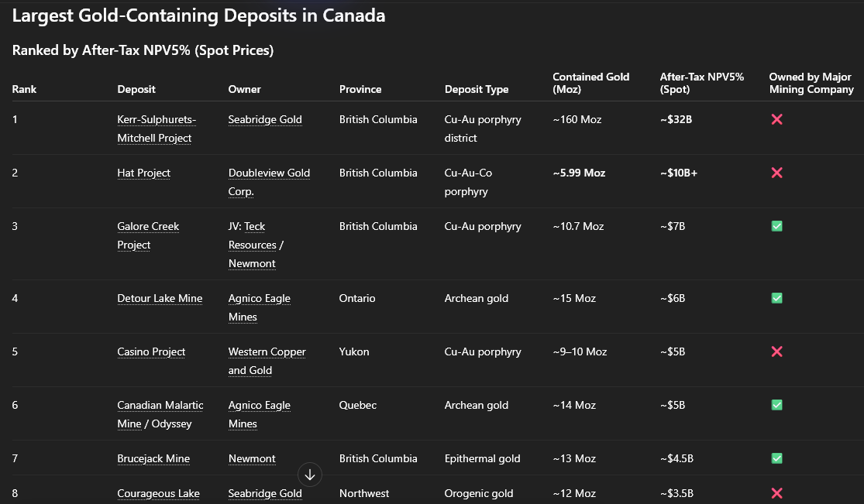Open the Canadian Malartic Mine link
The image size is (864, 504).
pos(160,405)
